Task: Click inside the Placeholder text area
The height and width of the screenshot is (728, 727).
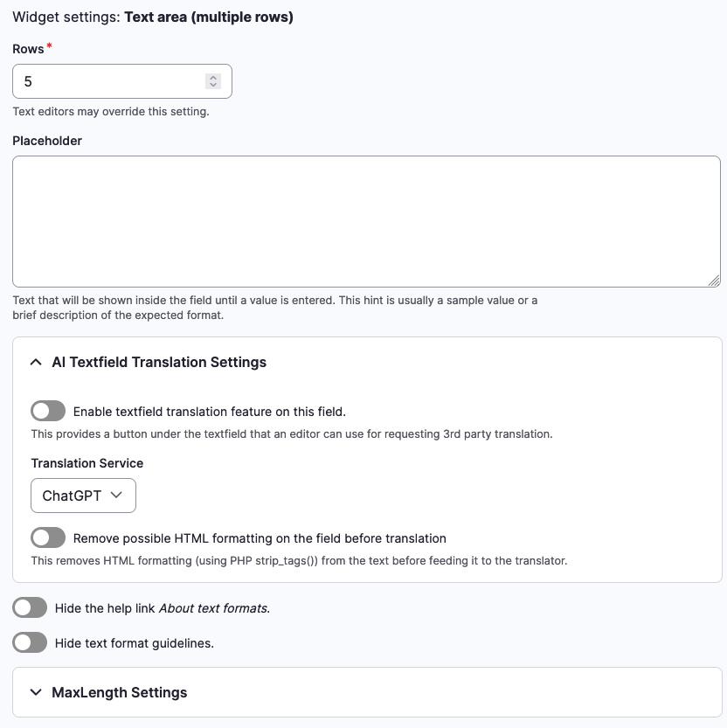Action: (x=363, y=218)
